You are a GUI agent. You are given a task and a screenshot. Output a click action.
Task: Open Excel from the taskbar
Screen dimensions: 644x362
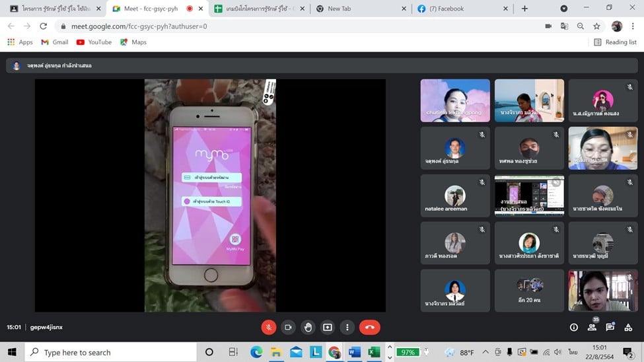(x=374, y=352)
